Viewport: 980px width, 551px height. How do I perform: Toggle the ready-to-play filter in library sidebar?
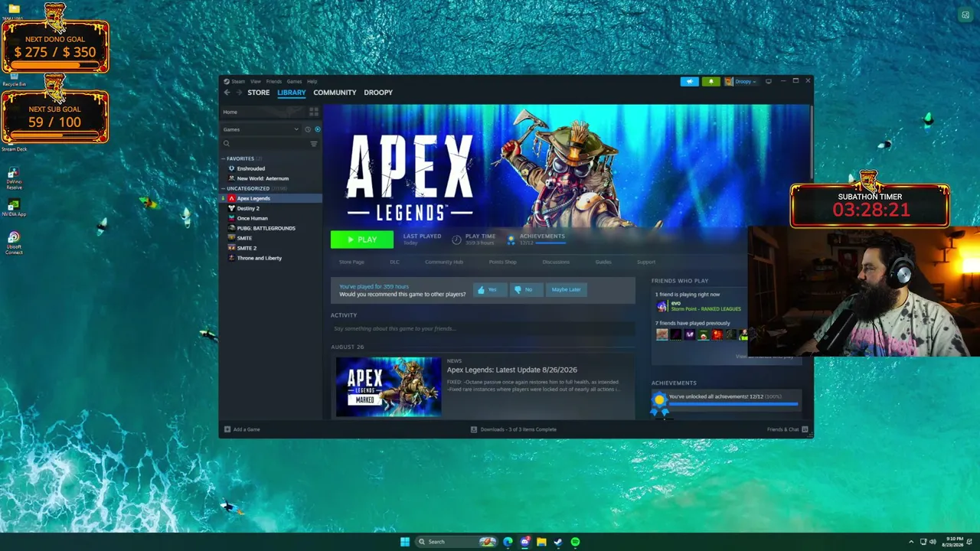pyautogui.click(x=318, y=129)
